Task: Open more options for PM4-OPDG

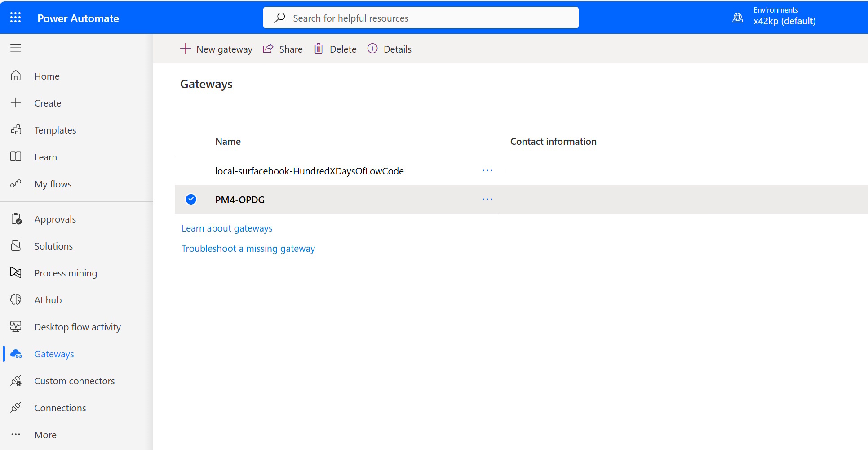Action: (x=487, y=199)
